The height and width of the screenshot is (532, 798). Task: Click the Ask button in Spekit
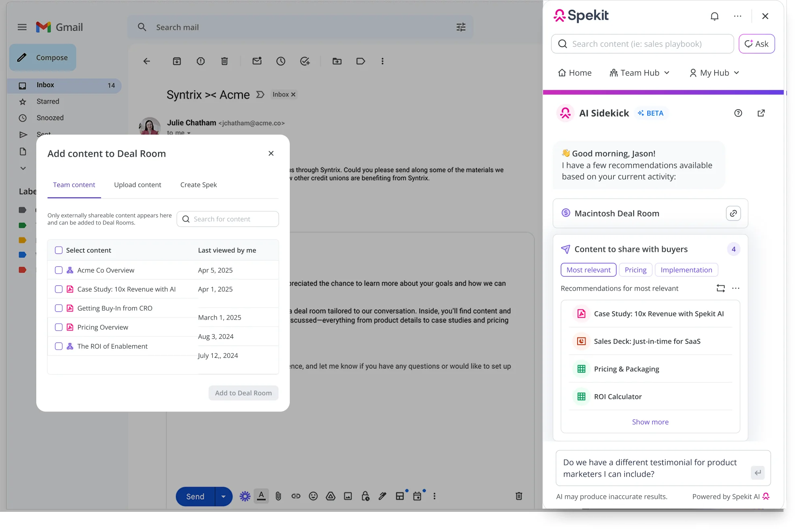pos(757,44)
